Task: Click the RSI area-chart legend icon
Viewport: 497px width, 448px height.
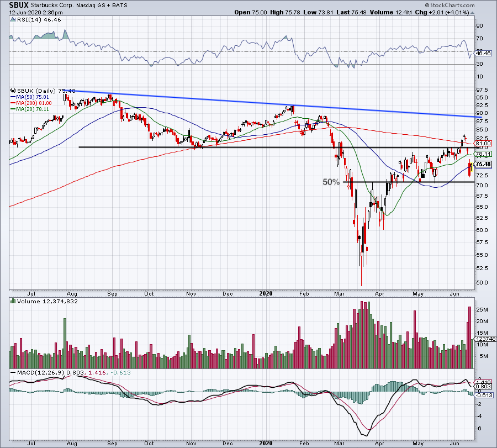Action: tap(13, 20)
